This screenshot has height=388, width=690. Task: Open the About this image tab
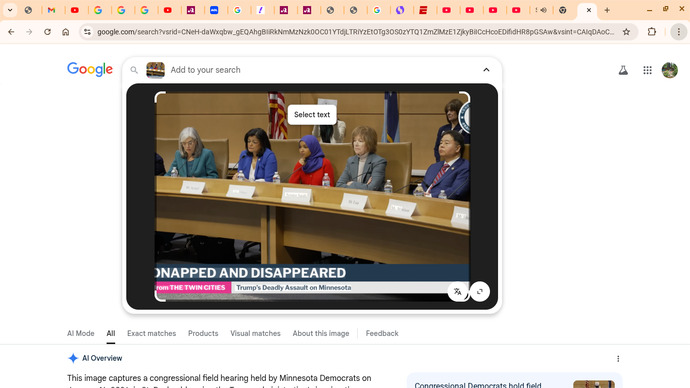pyautogui.click(x=321, y=333)
